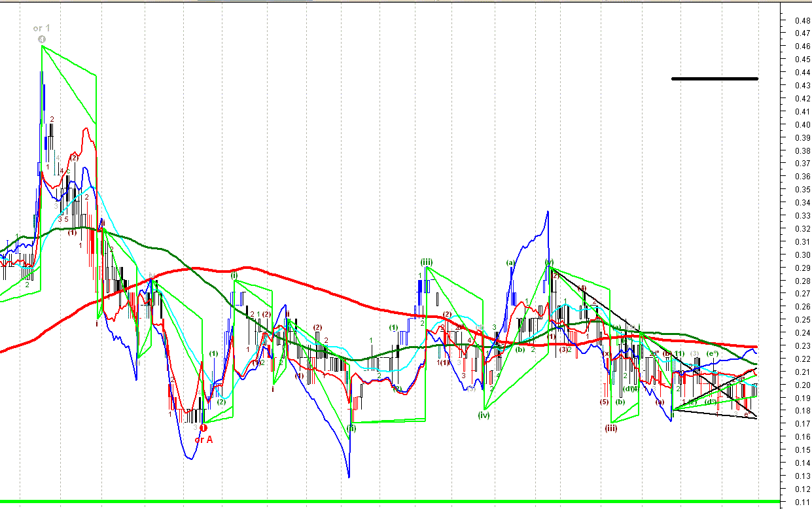This screenshot has width=812, height=509.
Task: Select the green (b) label below dark red (iii)
Action: click(x=620, y=402)
